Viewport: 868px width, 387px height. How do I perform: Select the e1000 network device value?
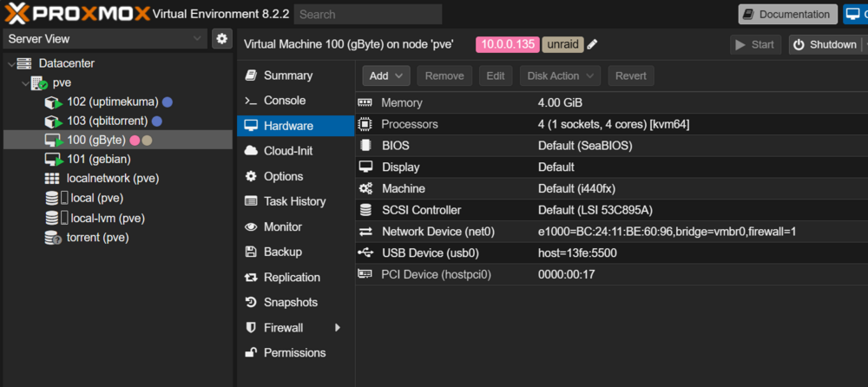[667, 232]
